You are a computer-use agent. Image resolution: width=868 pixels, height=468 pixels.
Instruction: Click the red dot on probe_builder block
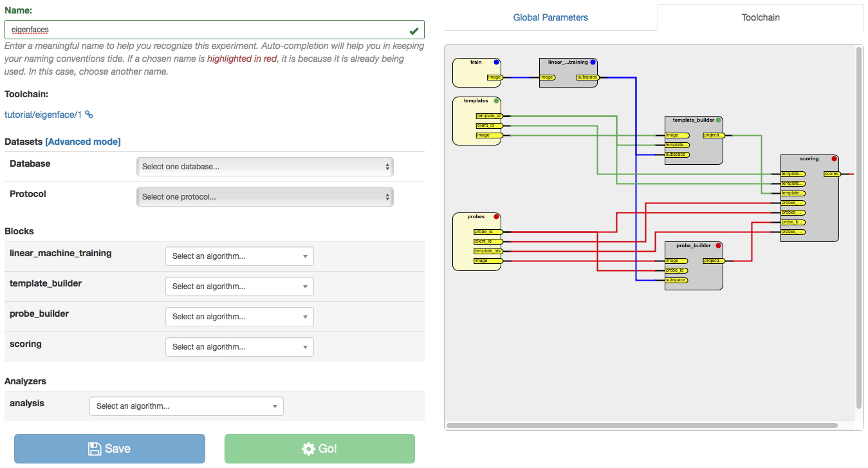718,245
